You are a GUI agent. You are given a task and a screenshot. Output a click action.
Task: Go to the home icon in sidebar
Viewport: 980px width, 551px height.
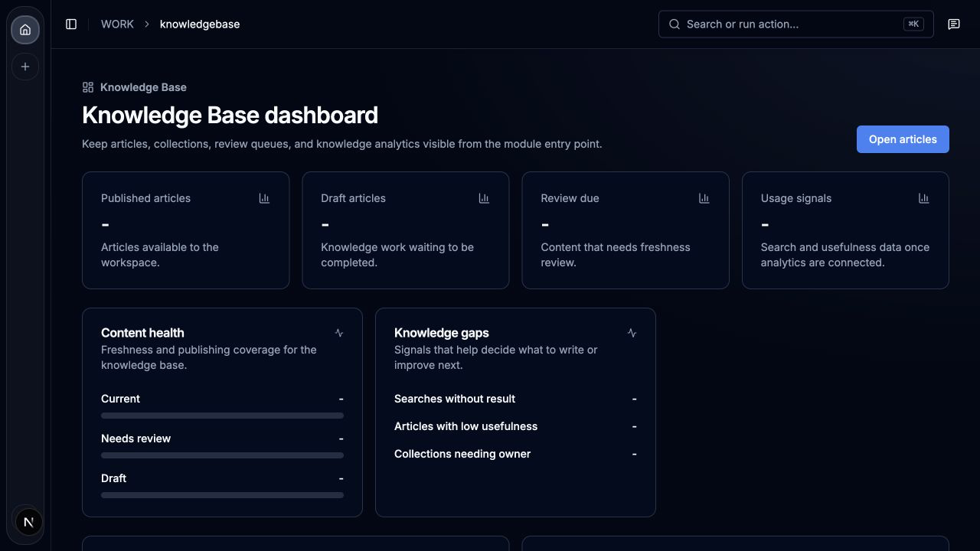click(x=25, y=30)
